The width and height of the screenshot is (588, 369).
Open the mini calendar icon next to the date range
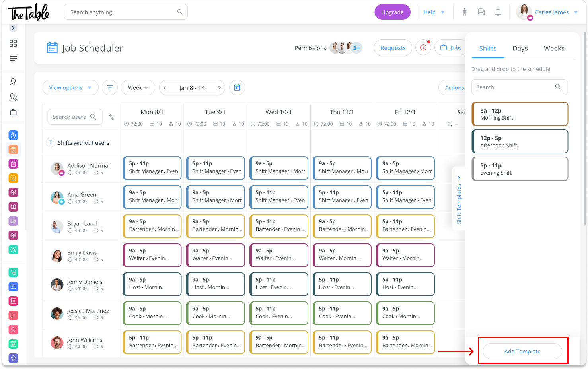click(x=237, y=87)
